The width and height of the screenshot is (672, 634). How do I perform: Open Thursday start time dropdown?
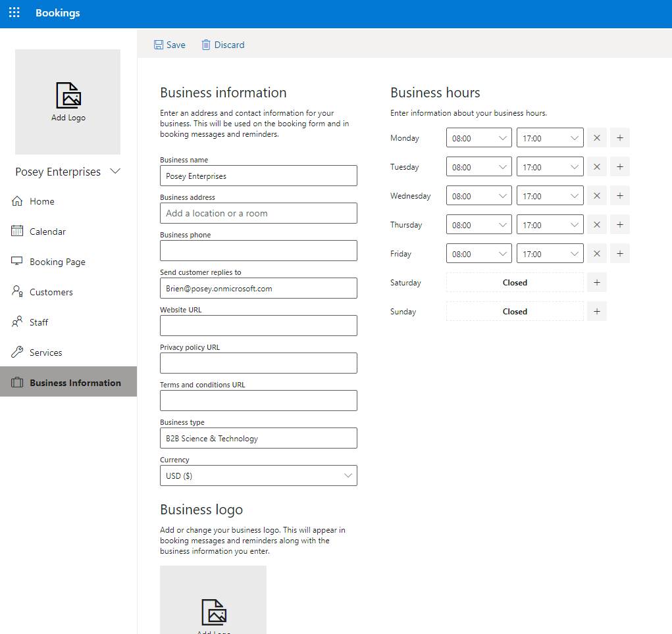478,224
